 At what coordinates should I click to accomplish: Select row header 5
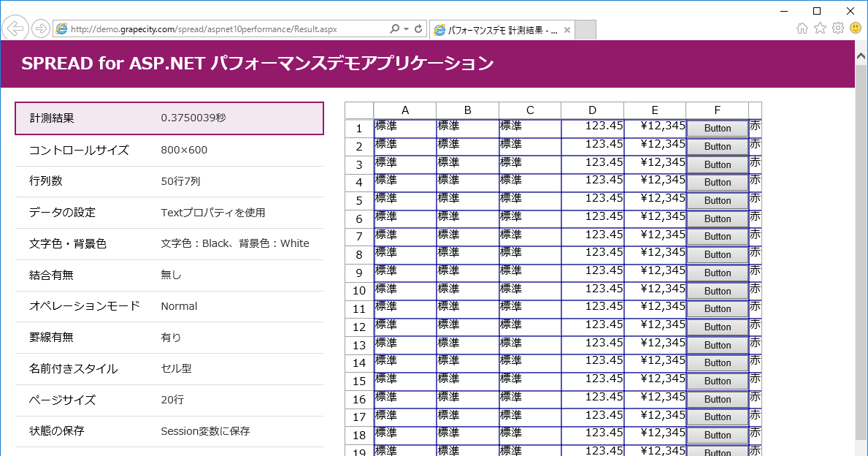359,200
